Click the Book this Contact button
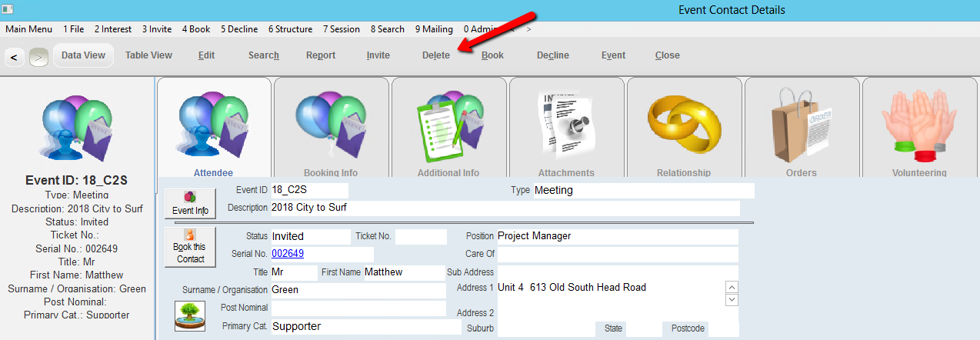980x340 pixels. [190, 247]
